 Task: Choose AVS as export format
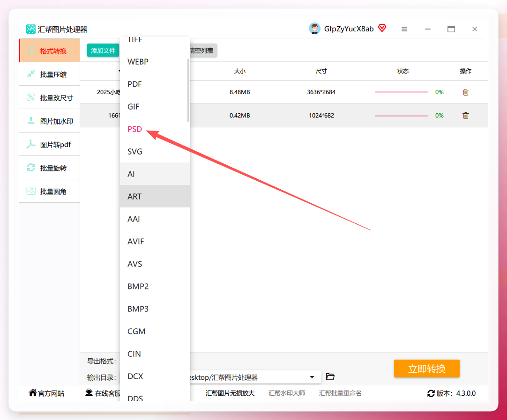point(155,264)
